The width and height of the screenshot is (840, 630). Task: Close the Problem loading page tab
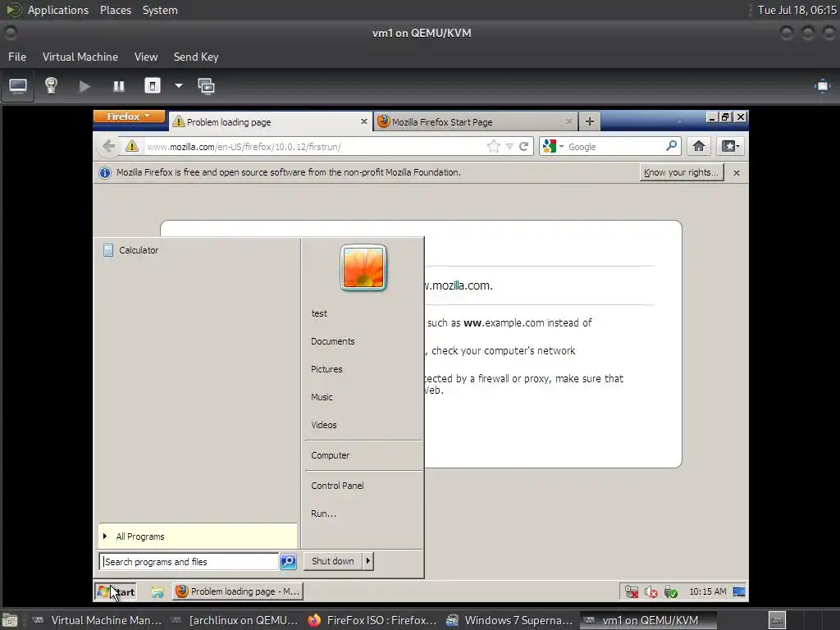click(363, 121)
